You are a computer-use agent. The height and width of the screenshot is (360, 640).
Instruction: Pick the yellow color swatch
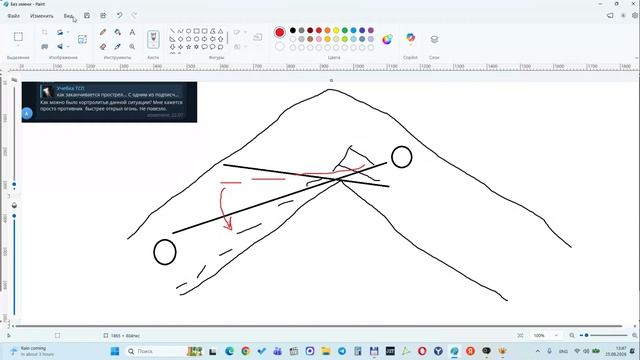[x=336, y=30]
